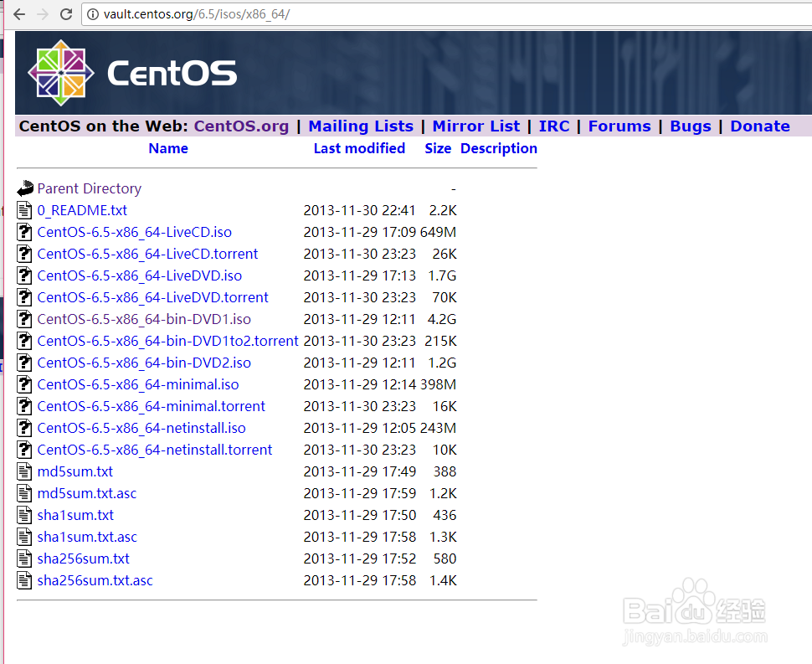Click the browser forward arrow
The height and width of the screenshot is (664, 812).
pyautogui.click(x=43, y=14)
